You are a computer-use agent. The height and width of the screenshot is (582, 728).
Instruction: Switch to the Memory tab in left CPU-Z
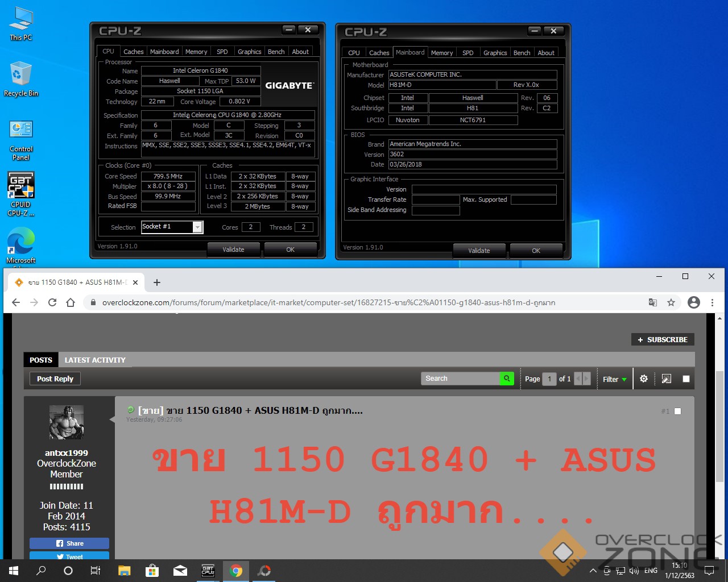pos(196,52)
